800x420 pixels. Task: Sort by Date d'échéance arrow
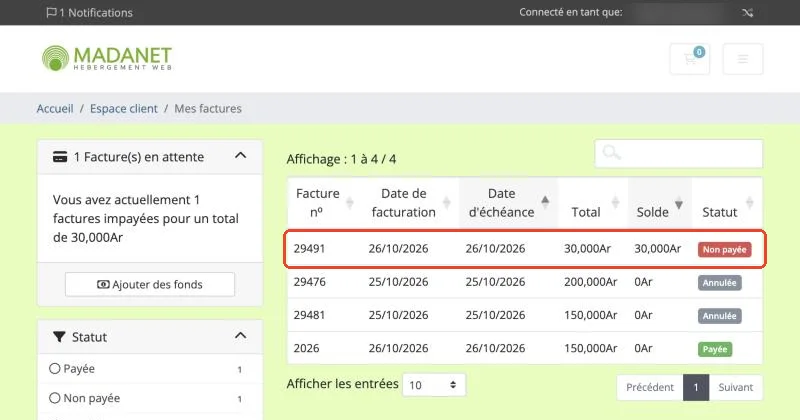545,201
